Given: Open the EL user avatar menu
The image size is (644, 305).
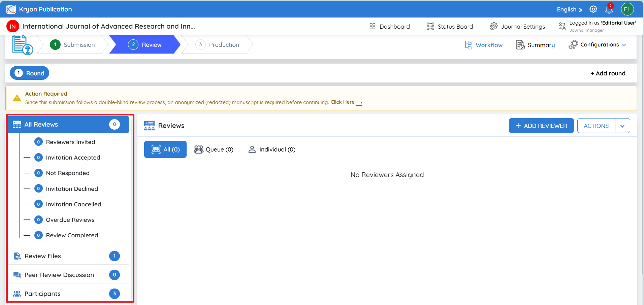Looking at the screenshot, I should click(x=627, y=9).
